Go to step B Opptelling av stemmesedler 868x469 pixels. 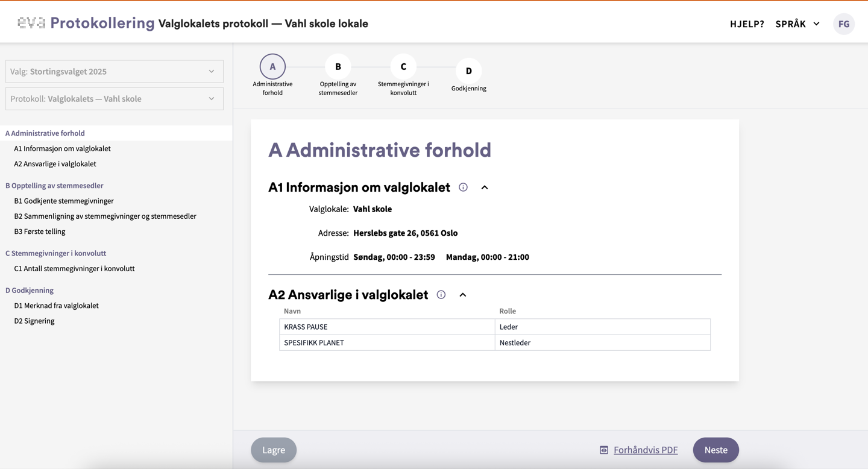(x=338, y=67)
